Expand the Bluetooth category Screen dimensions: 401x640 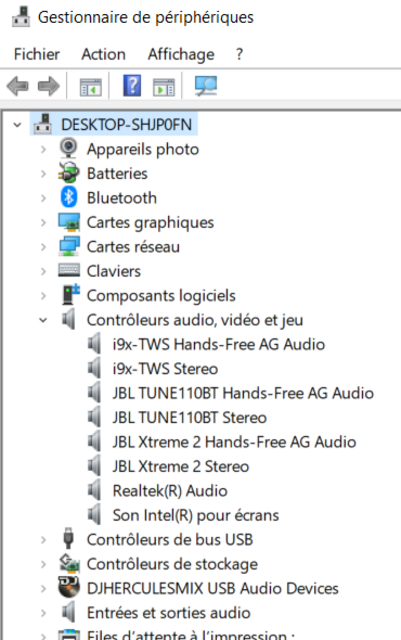43,198
